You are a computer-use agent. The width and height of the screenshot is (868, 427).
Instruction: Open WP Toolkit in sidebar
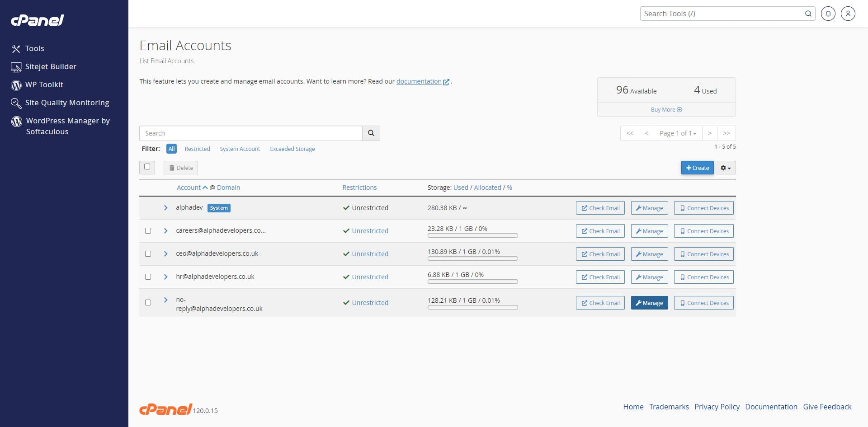click(44, 84)
